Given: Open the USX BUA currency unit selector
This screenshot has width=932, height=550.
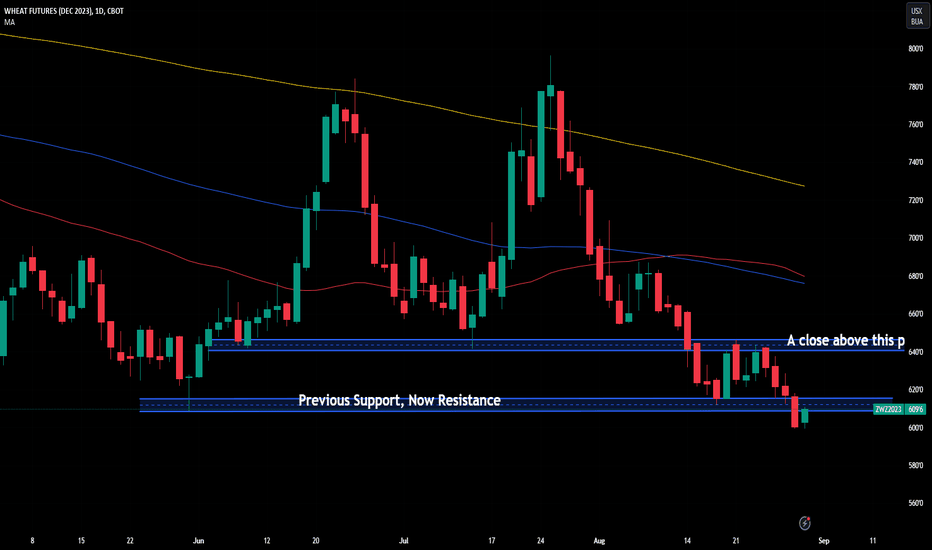Looking at the screenshot, I should point(917,16).
